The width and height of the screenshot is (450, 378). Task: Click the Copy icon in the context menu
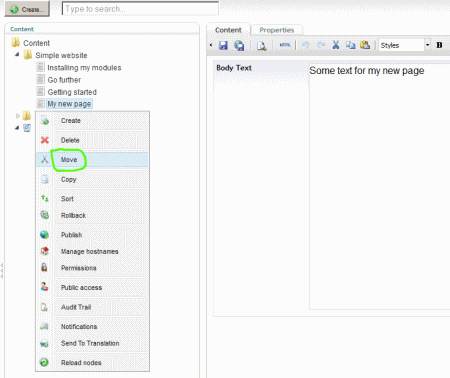point(44,179)
